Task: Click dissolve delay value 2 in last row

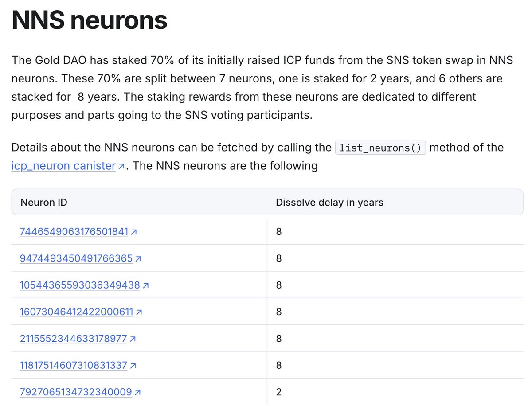Action: coord(278,392)
